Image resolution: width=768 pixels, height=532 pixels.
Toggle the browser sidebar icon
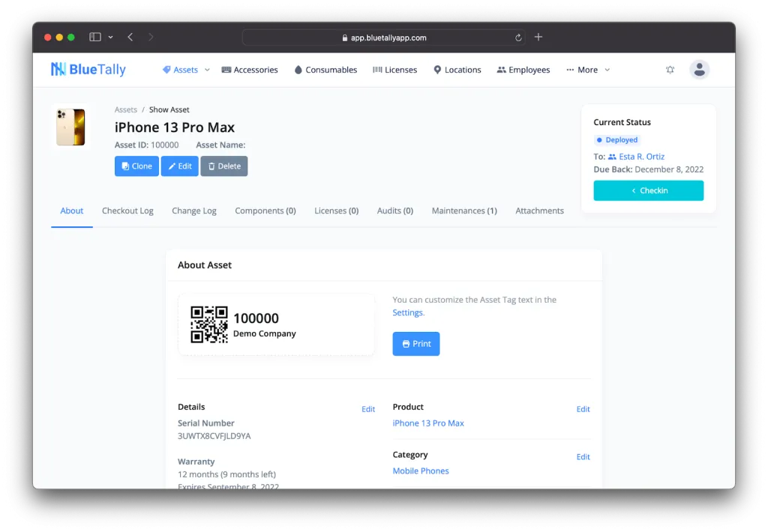click(x=95, y=37)
